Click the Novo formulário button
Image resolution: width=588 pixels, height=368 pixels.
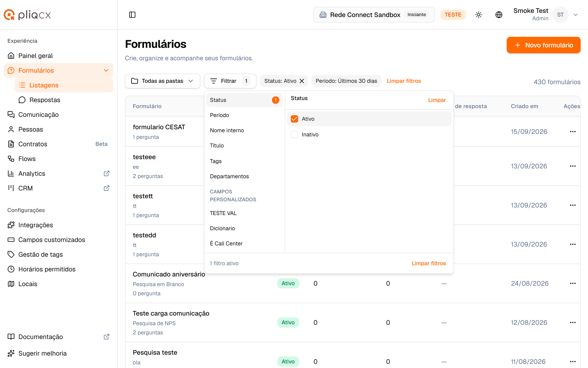pos(543,45)
